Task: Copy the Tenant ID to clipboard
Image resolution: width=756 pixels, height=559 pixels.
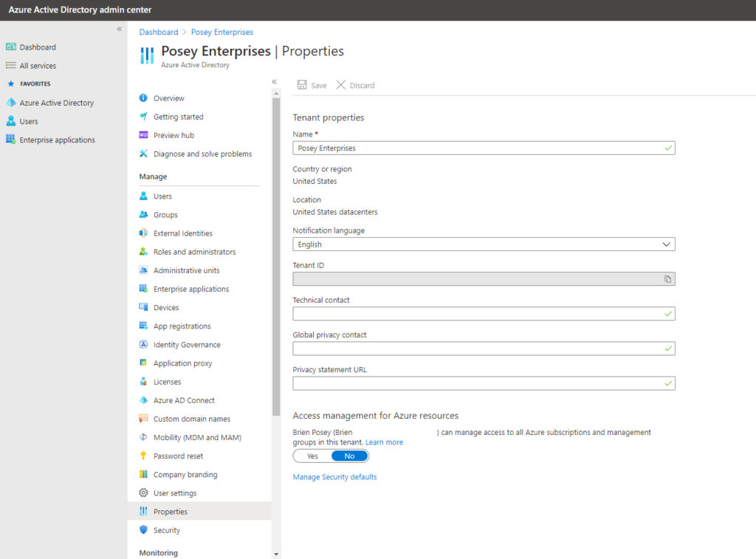Action: tap(667, 279)
